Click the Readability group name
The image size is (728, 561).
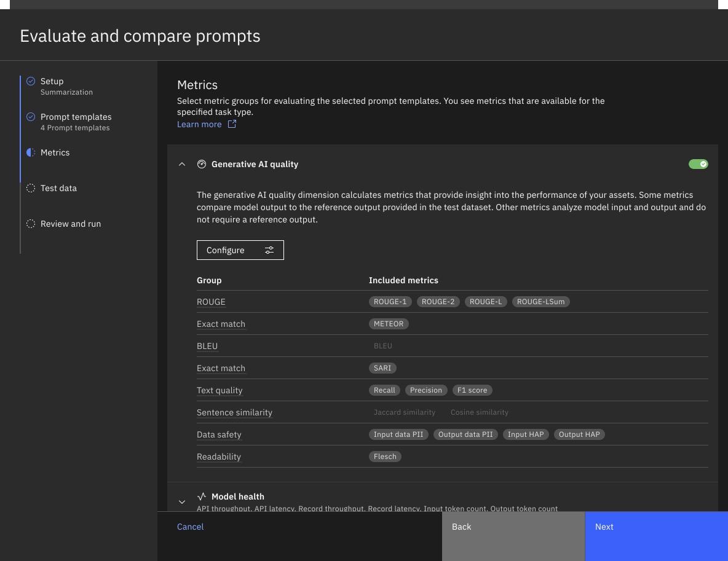[219, 457]
